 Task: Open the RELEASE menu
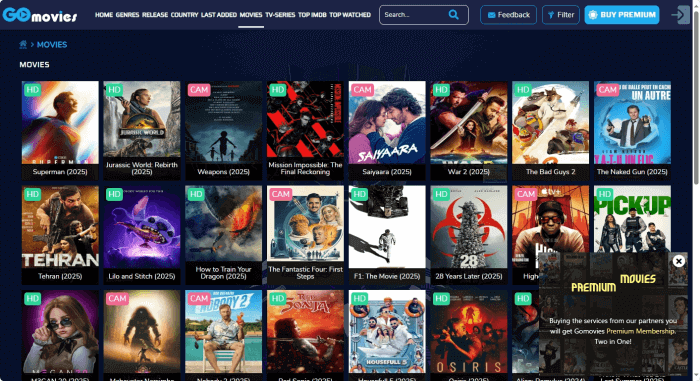coord(155,15)
